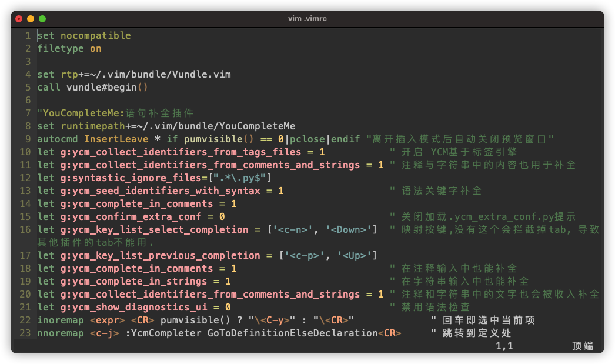Click 'g:ycm_complete_in_comments' on line 18
This screenshot has width=615, height=364.
(137, 268)
